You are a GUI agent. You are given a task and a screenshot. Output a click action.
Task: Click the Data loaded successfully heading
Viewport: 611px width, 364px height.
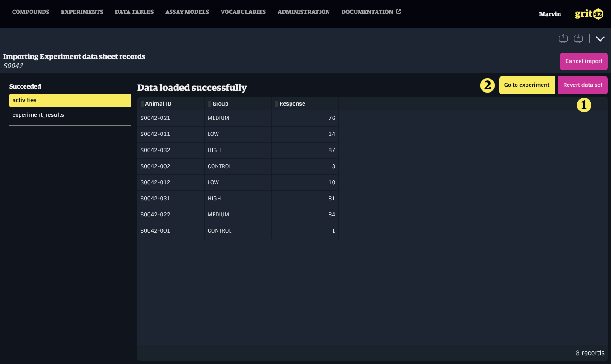[x=192, y=88]
